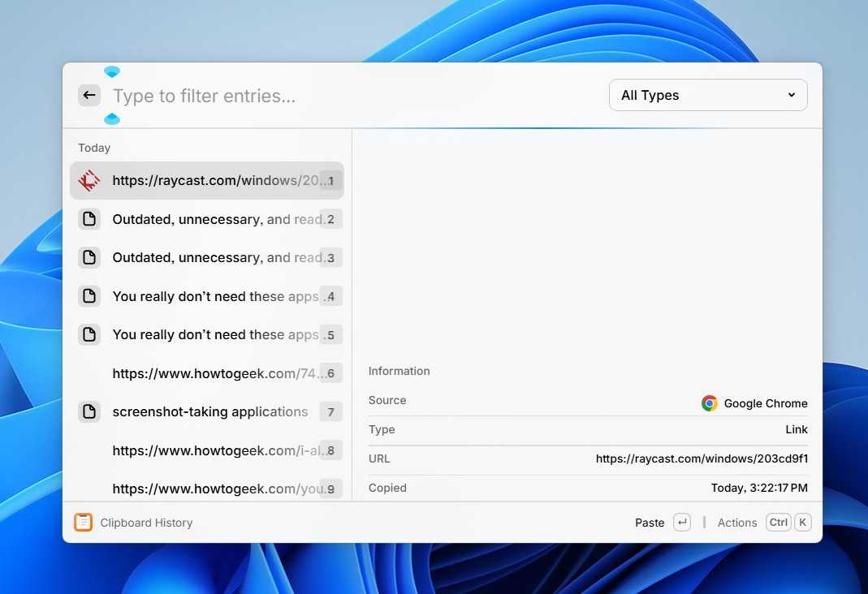Select the 'You really don't need these apps' entry

pos(215,296)
